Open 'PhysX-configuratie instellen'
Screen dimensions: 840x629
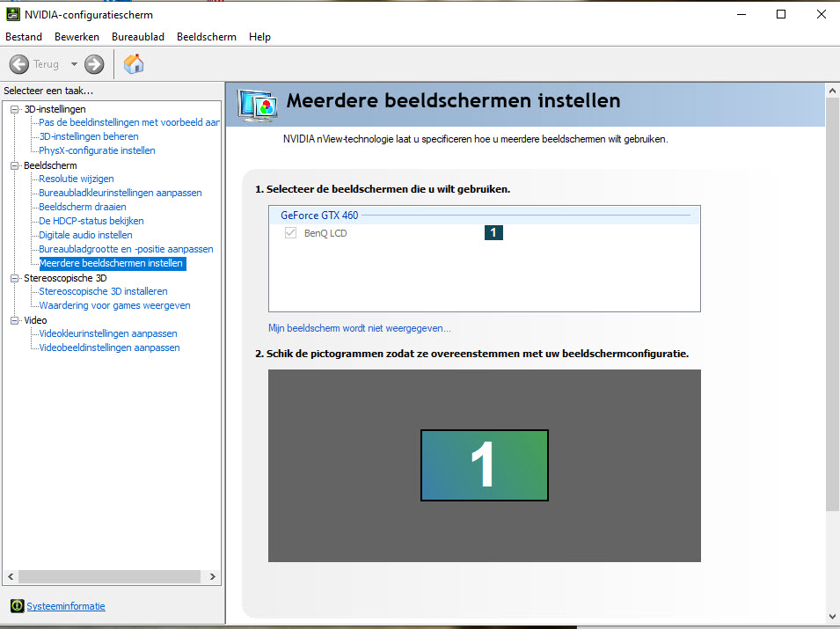click(x=97, y=150)
